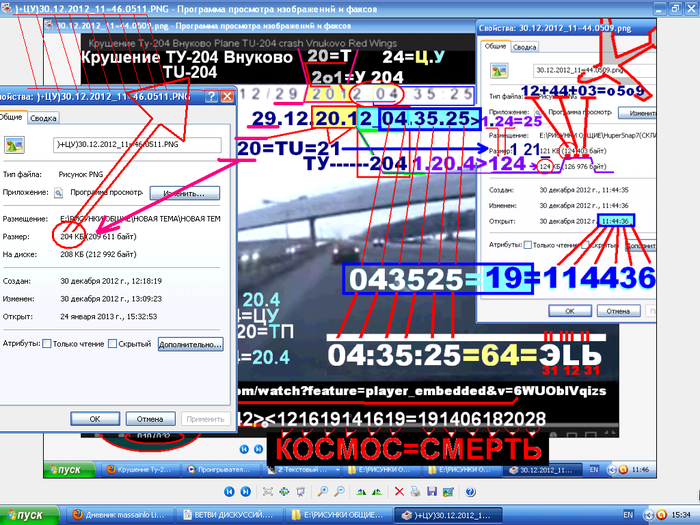The image size is (700, 525).
Task: Click the orange tray icon beside the 15:34 clock
Action: tap(661, 515)
